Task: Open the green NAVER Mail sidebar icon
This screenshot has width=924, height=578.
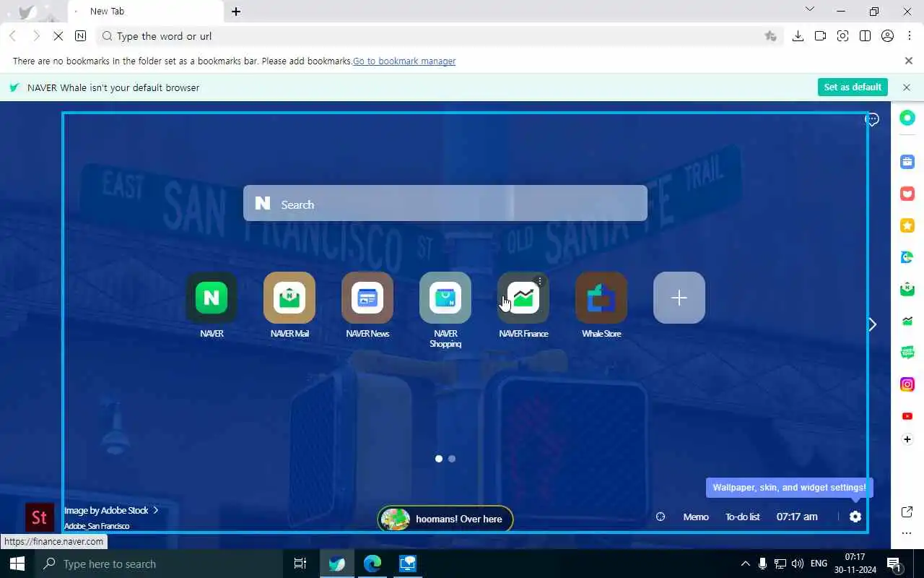Action: (x=907, y=289)
